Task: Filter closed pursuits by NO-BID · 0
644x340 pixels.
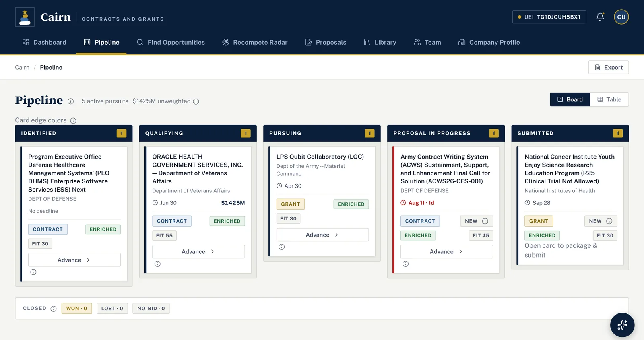Action: pos(151,309)
